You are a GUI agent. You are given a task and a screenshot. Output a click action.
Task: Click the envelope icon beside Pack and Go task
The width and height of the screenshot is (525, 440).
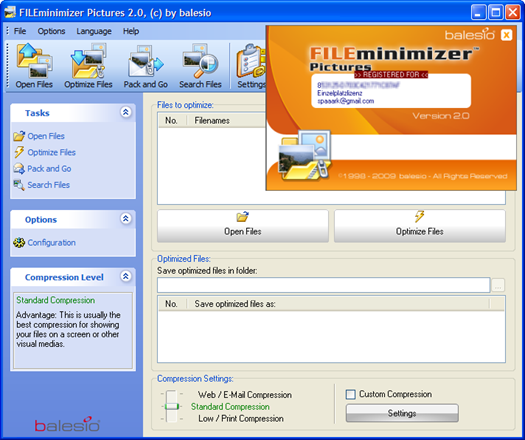(x=19, y=168)
